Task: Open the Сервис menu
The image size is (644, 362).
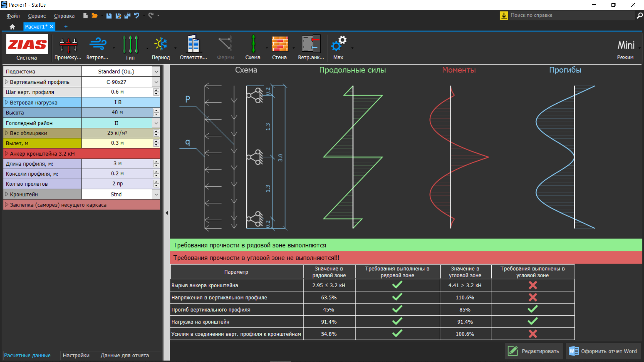Action: (x=37, y=16)
